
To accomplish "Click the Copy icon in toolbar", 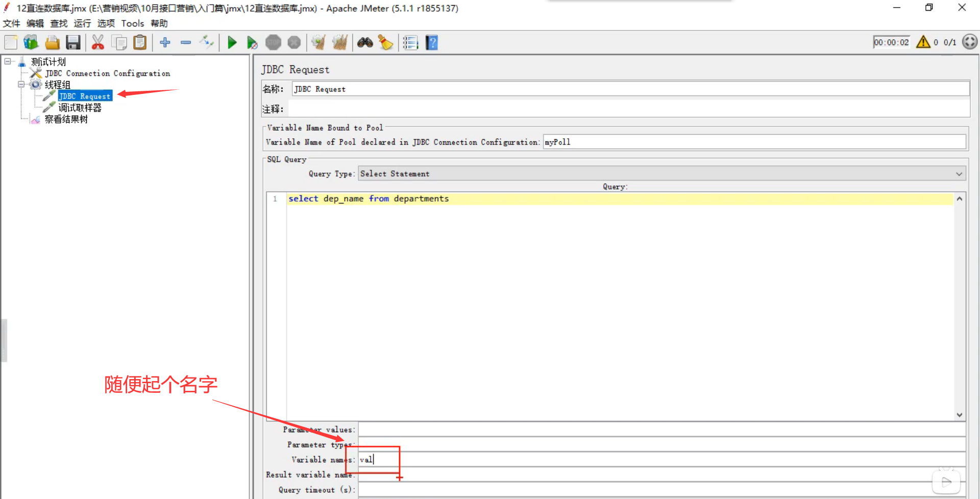I will click(x=119, y=42).
